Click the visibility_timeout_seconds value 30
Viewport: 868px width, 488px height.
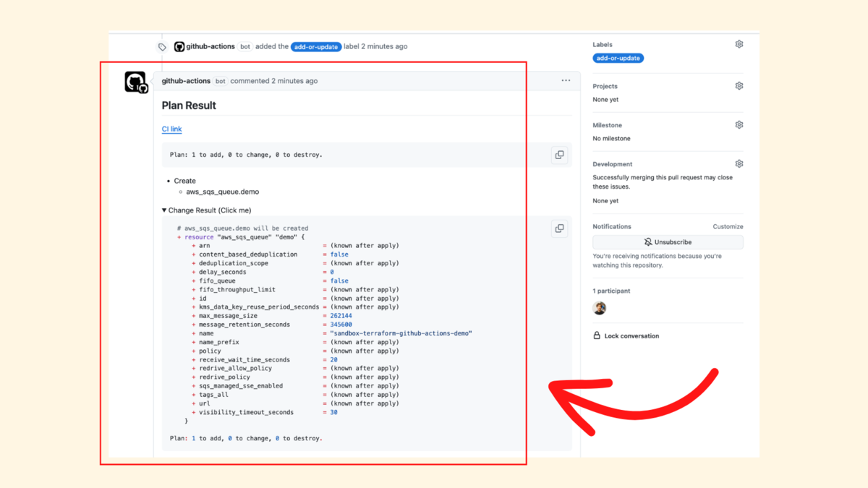coord(333,412)
